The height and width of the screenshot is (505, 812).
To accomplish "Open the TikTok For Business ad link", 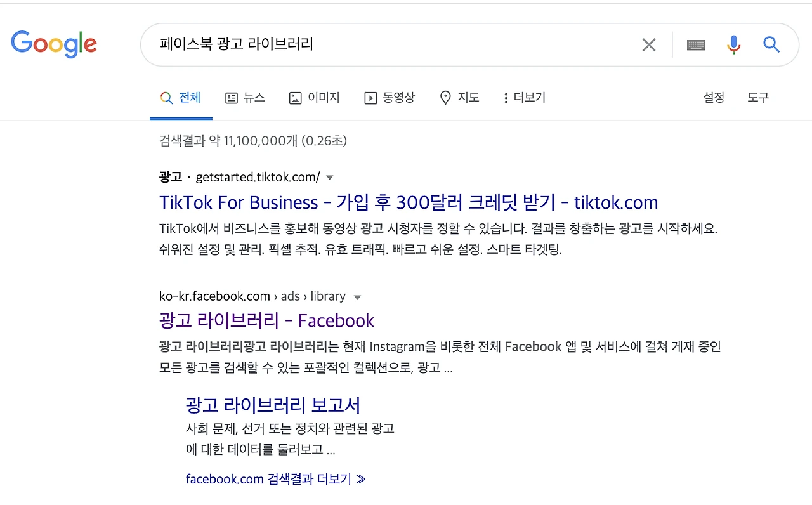I will (409, 202).
